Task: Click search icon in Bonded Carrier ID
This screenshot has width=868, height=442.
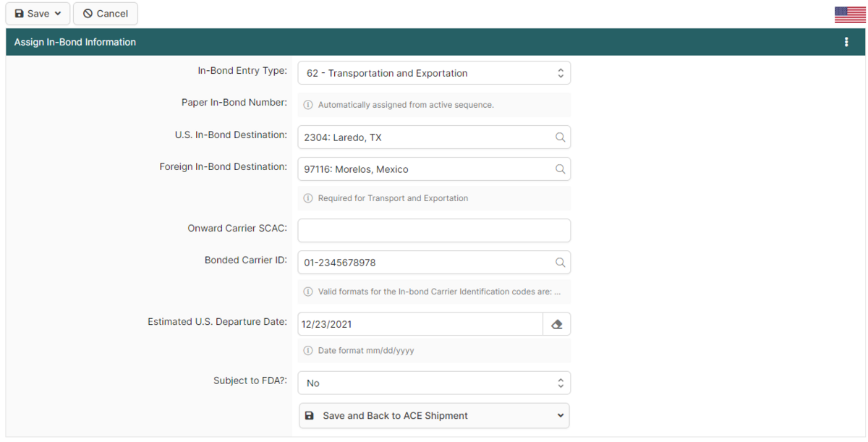Action: (x=560, y=263)
